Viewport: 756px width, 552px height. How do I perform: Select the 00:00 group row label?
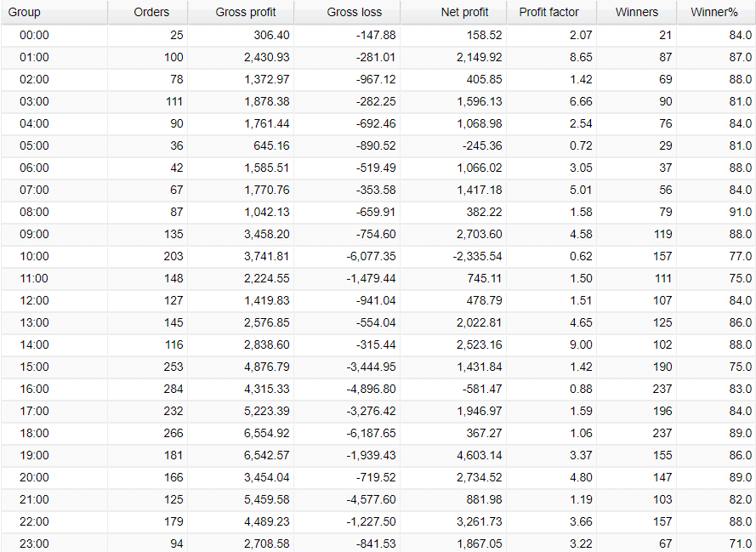(34, 35)
